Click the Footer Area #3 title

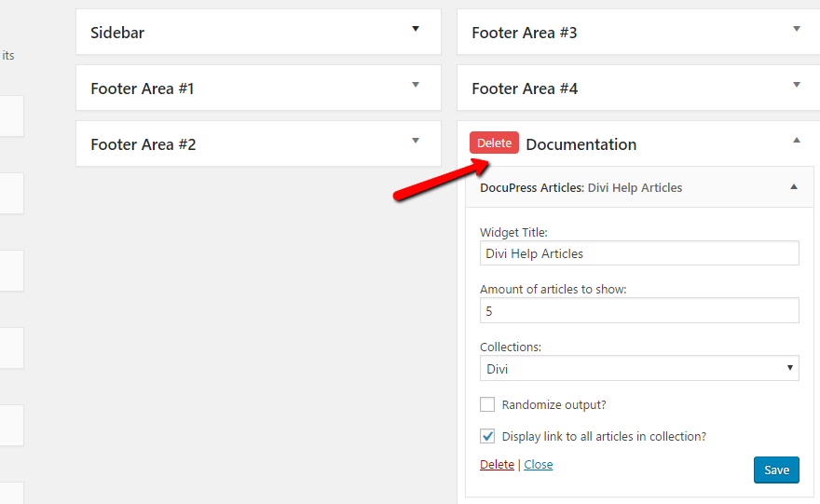click(525, 33)
